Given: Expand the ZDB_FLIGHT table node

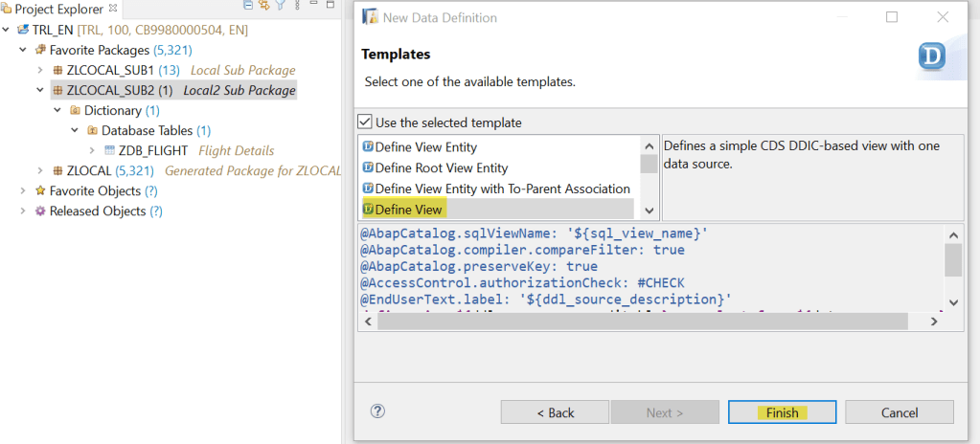Looking at the screenshot, I should (x=92, y=150).
